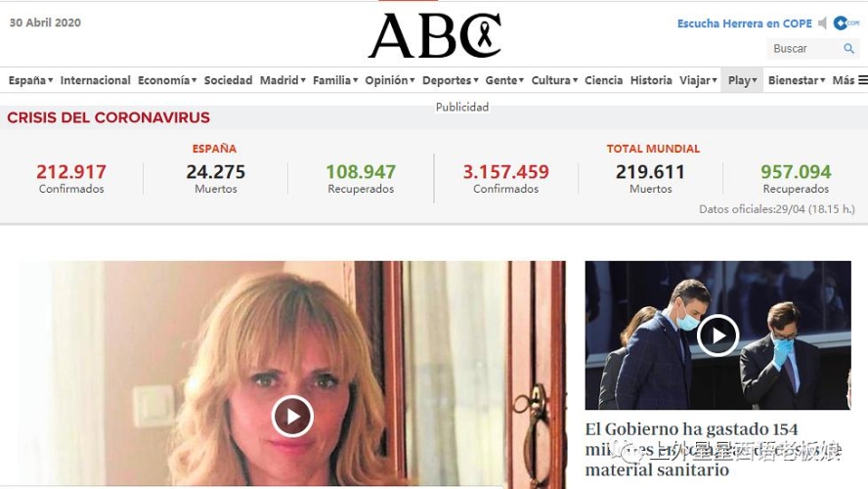The height and width of the screenshot is (489, 868).
Task: Open the COPE radio logo icon
Action: click(x=846, y=22)
